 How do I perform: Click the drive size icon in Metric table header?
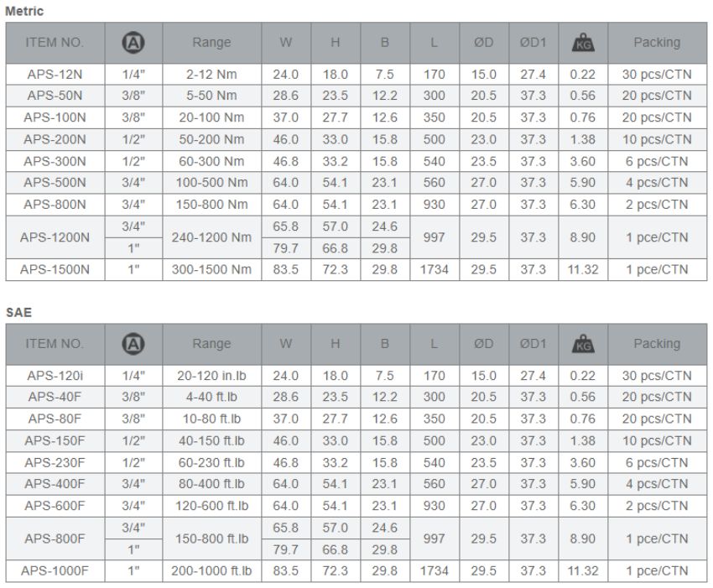(x=134, y=42)
